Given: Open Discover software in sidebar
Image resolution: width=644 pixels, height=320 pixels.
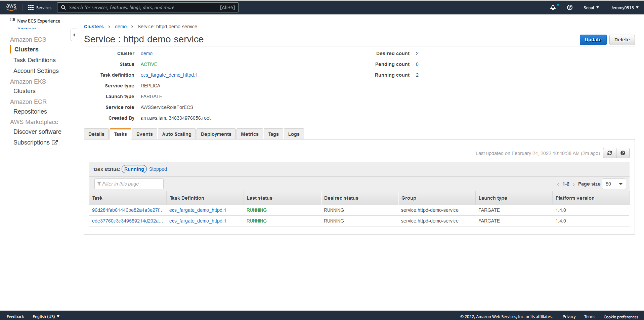Looking at the screenshot, I should [x=37, y=132].
